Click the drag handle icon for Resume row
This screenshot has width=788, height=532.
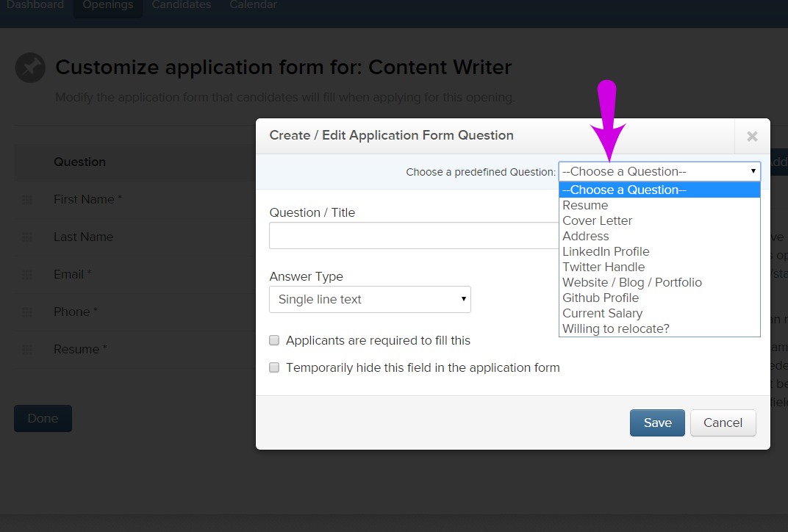(27, 350)
